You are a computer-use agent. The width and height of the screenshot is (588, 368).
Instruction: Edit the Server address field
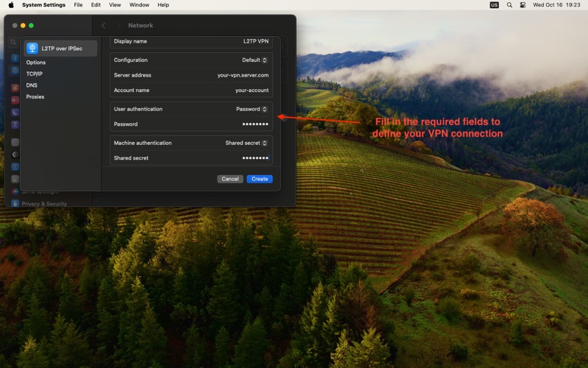(x=191, y=75)
